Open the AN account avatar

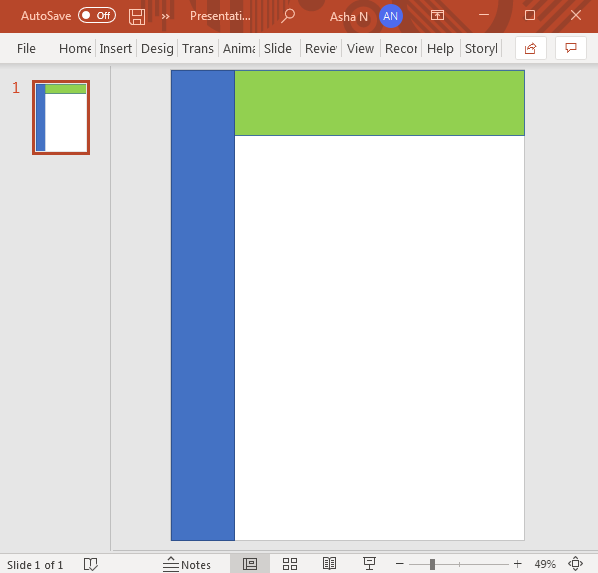(x=391, y=16)
